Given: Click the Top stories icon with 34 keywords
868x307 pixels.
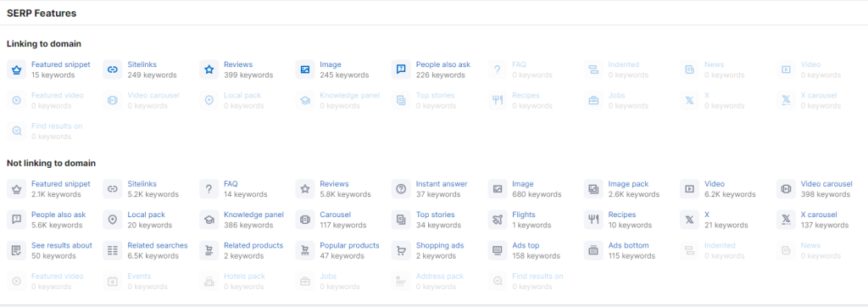Looking at the screenshot, I should (401, 220).
